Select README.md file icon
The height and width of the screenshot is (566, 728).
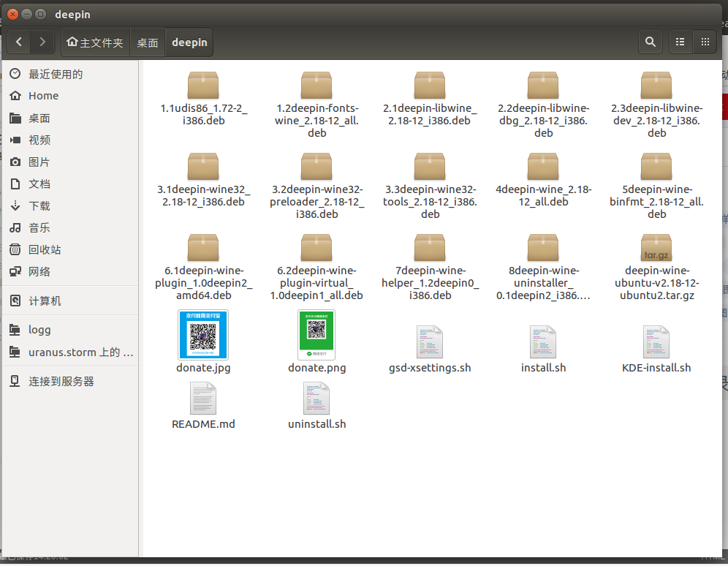click(x=203, y=399)
